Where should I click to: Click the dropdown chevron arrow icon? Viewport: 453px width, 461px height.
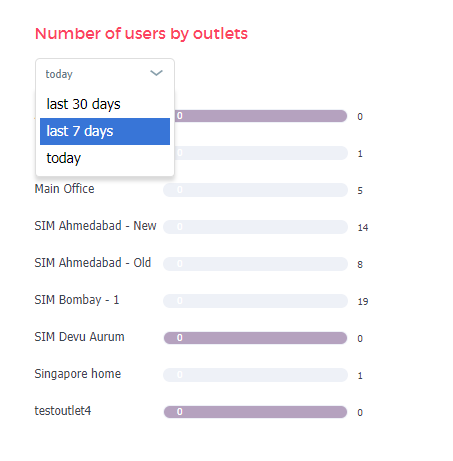[156, 73]
